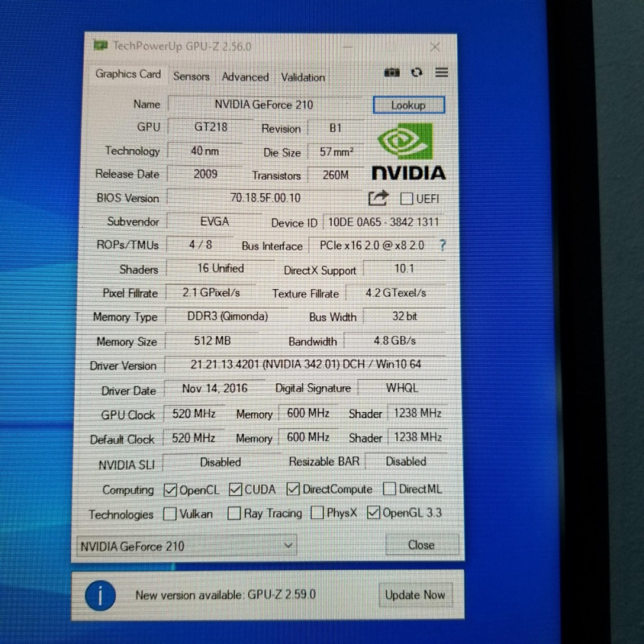Click the refresh icon in GPU-Z header
Viewport: 644px width, 644px height.
point(416,72)
